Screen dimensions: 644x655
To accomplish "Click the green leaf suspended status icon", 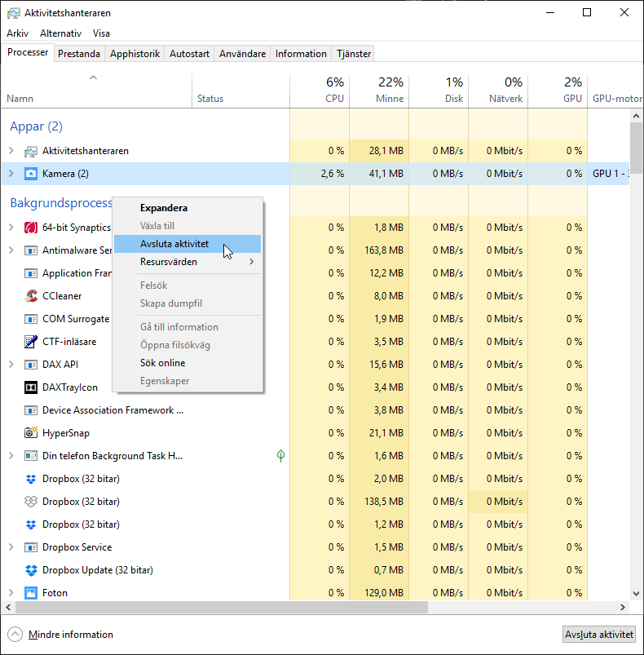I will click(281, 456).
